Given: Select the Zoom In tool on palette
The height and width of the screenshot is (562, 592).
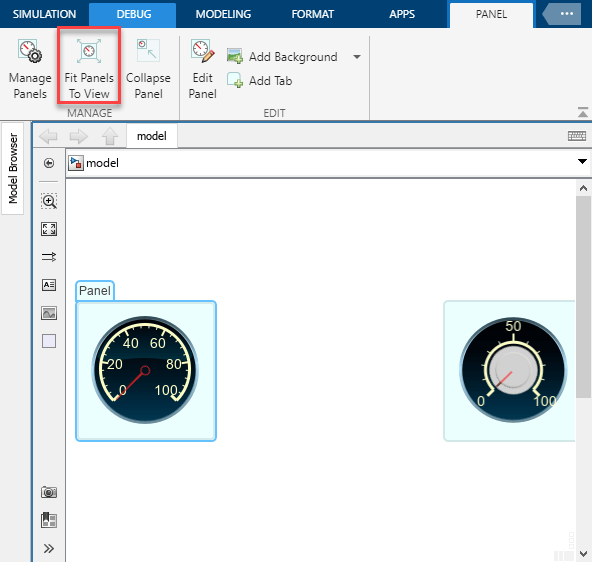Looking at the screenshot, I should click(x=49, y=201).
